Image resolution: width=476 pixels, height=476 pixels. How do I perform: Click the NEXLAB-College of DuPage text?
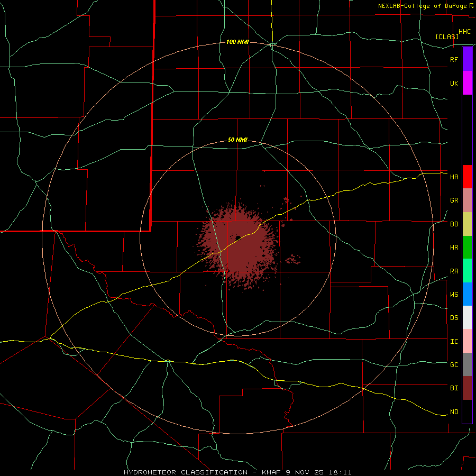point(423,6)
